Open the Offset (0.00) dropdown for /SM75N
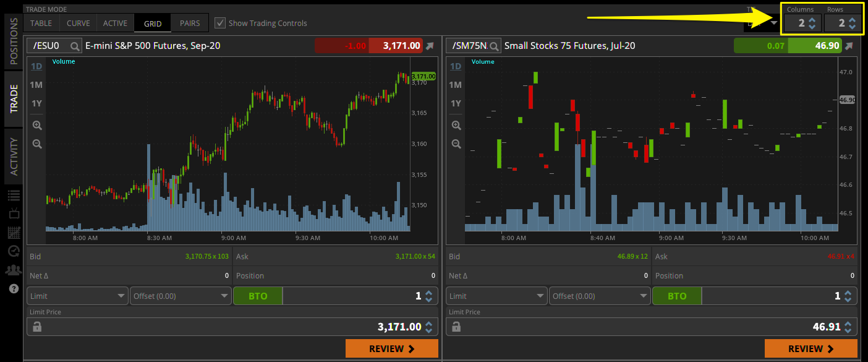868x362 pixels. pyautogui.click(x=600, y=296)
